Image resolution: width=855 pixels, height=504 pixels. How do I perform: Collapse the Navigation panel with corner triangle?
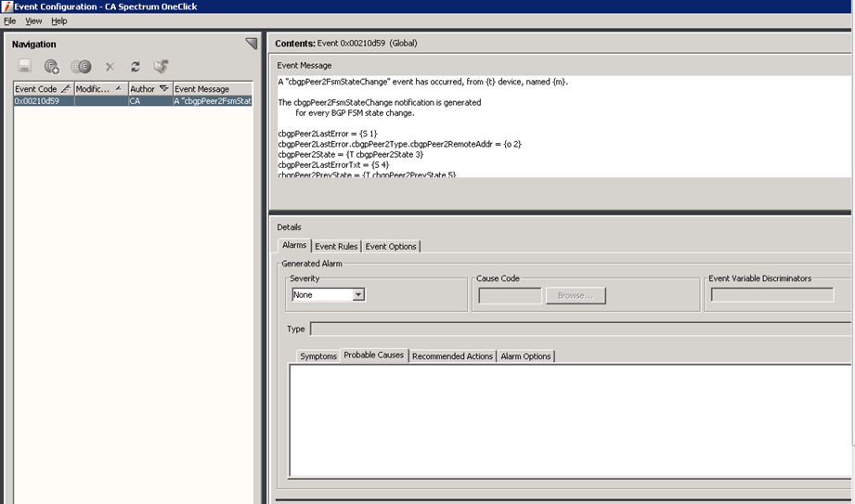[x=251, y=44]
